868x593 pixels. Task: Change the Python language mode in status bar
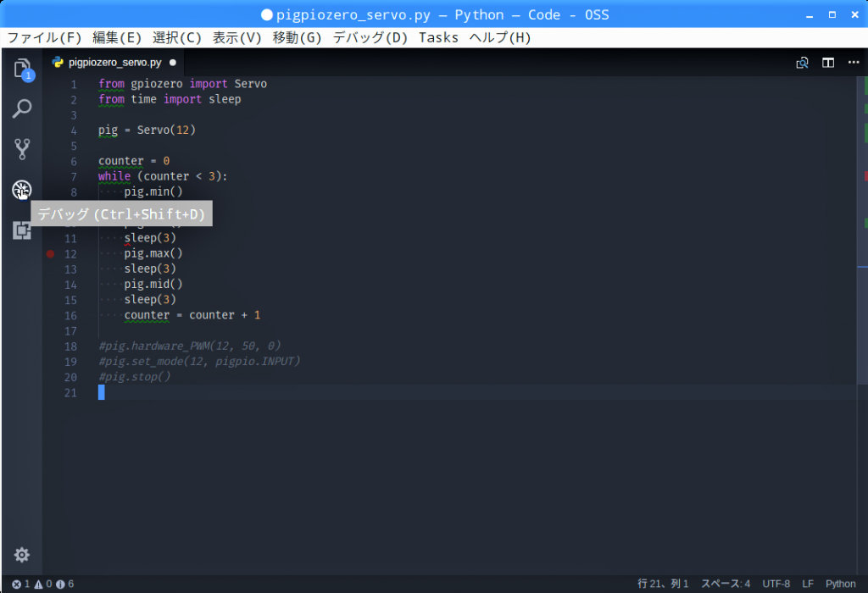840,584
